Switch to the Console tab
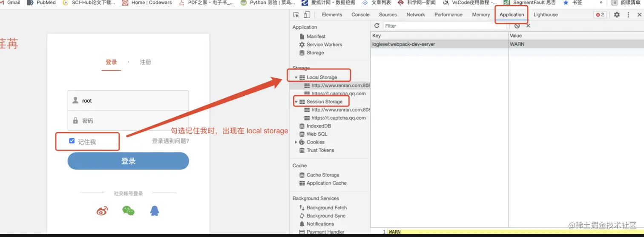This screenshot has height=237, width=644. click(360, 14)
